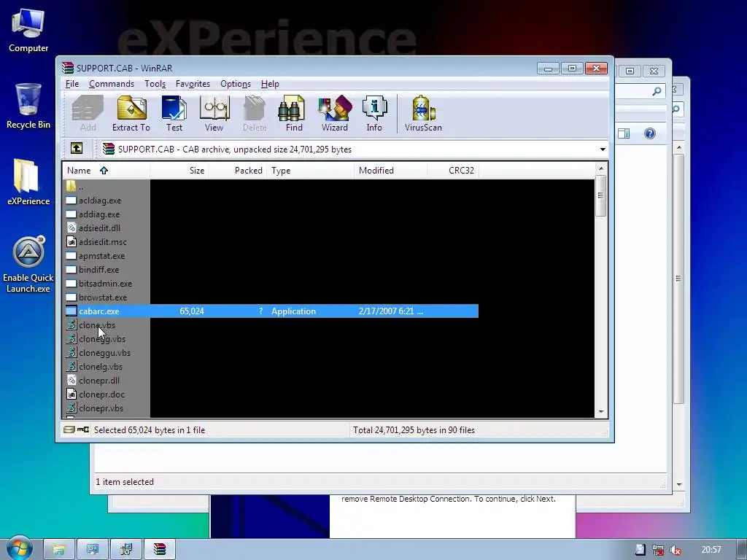Open Explorer folder from taskbar
The height and width of the screenshot is (560, 747).
(x=58, y=550)
